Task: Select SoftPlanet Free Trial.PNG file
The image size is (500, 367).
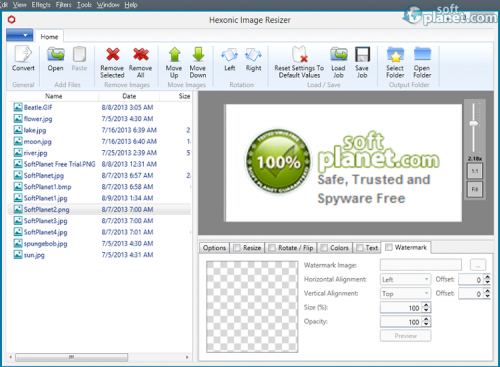Action: tap(99, 164)
